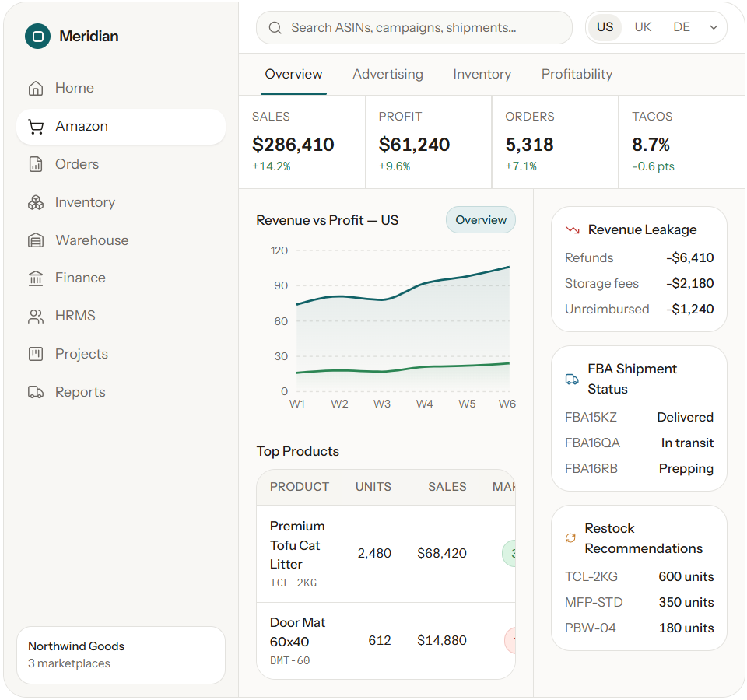Open the Profitability tab
This screenshot has height=700, width=747.
click(x=577, y=75)
